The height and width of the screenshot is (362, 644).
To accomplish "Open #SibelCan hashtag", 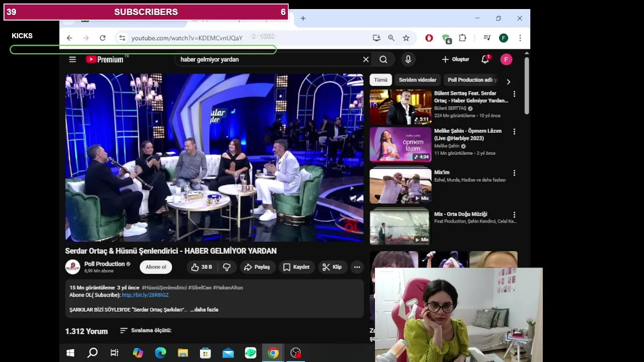I will (x=199, y=288).
